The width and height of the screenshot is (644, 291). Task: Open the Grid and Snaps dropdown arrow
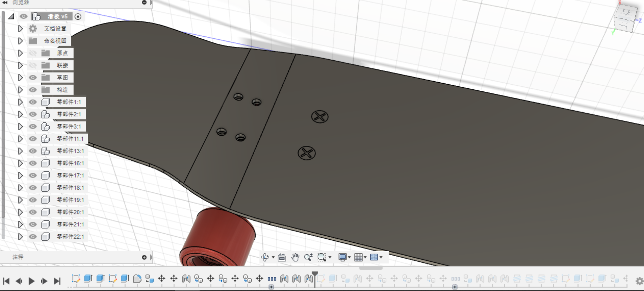pos(365,257)
